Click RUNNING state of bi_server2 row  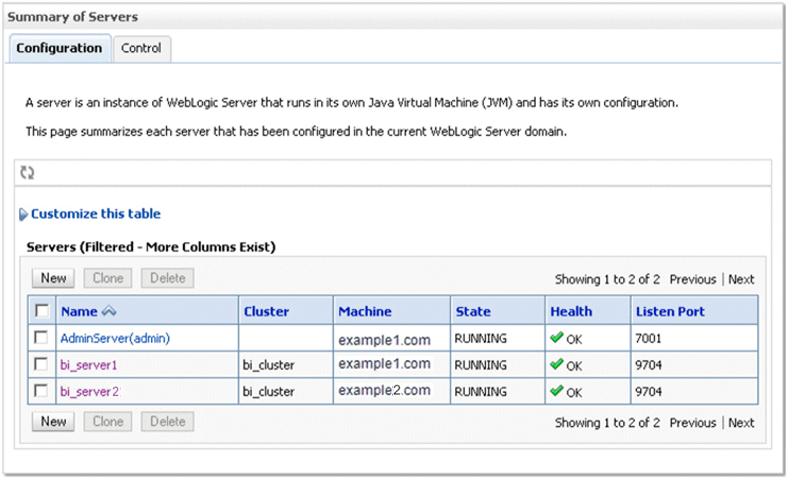tap(480, 391)
